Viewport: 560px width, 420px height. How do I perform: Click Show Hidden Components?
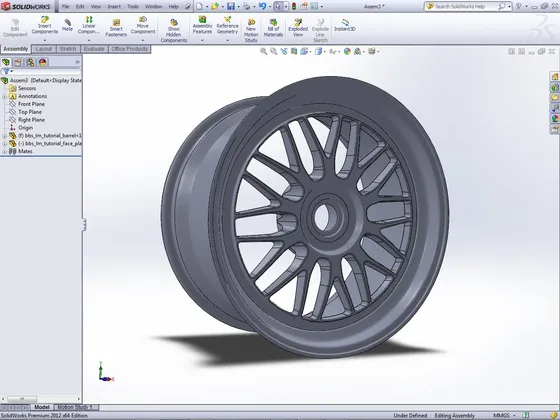click(x=174, y=31)
